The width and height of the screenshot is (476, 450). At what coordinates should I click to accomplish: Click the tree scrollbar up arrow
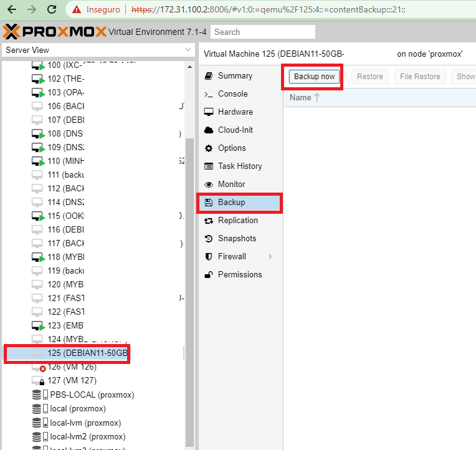click(190, 67)
